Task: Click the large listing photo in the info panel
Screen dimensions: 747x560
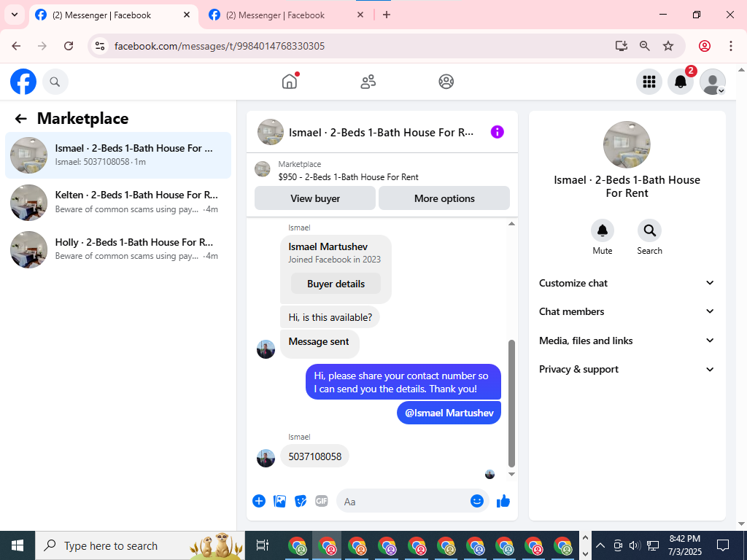Action: tap(627, 144)
